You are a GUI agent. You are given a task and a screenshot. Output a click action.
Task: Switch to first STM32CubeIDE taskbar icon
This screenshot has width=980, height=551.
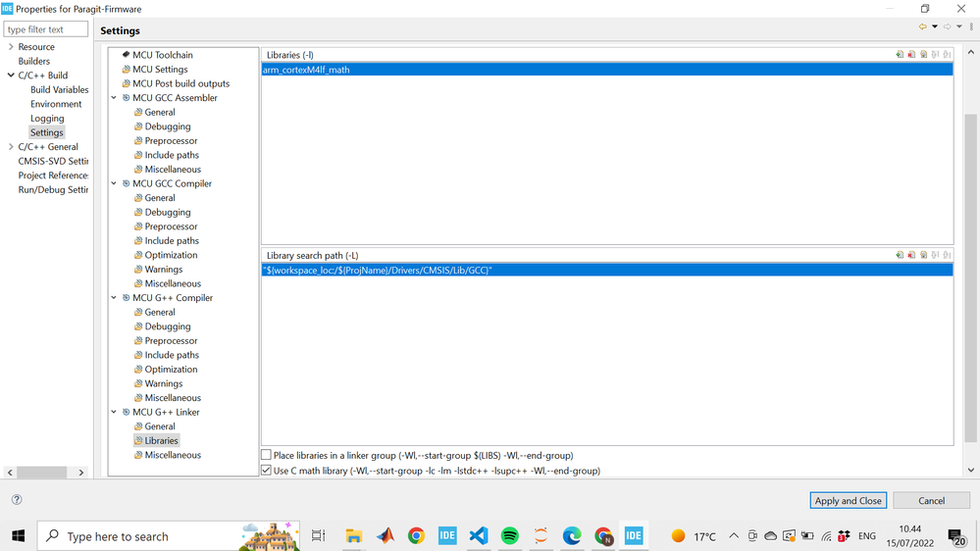tap(447, 535)
